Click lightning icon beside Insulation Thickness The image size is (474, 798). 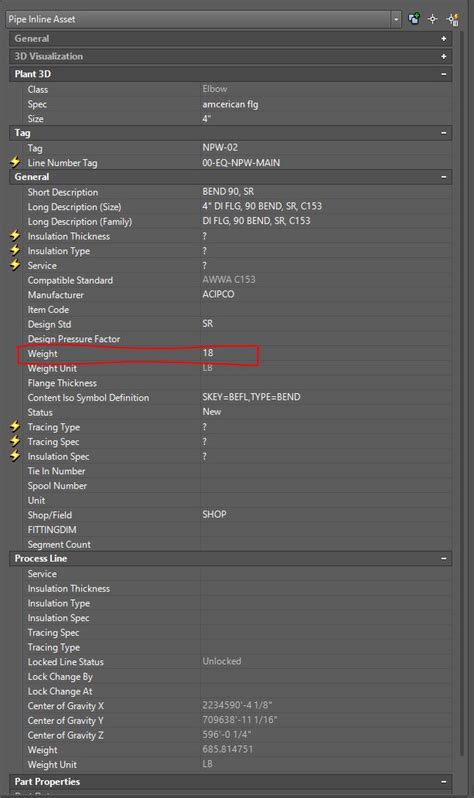[15, 236]
